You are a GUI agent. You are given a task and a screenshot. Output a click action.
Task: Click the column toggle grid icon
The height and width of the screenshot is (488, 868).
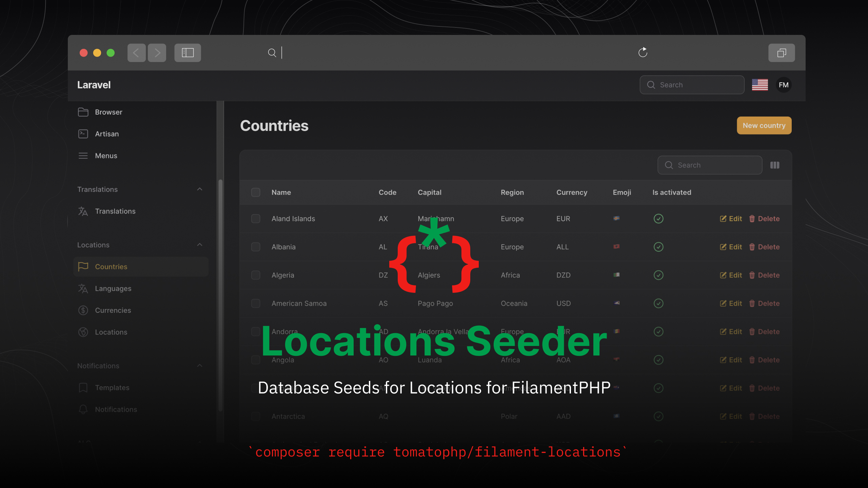[775, 165]
